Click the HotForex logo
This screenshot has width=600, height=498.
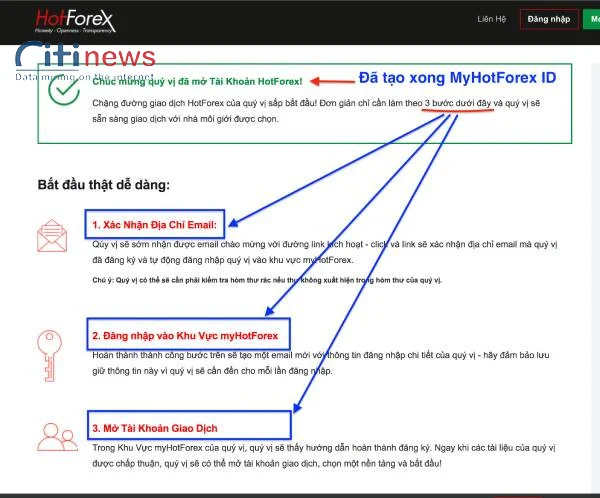(x=75, y=21)
